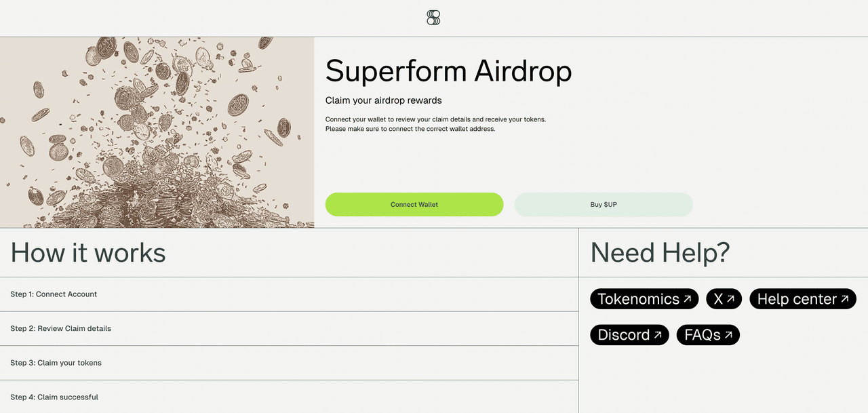Click the falling coins illustration

(x=157, y=132)
